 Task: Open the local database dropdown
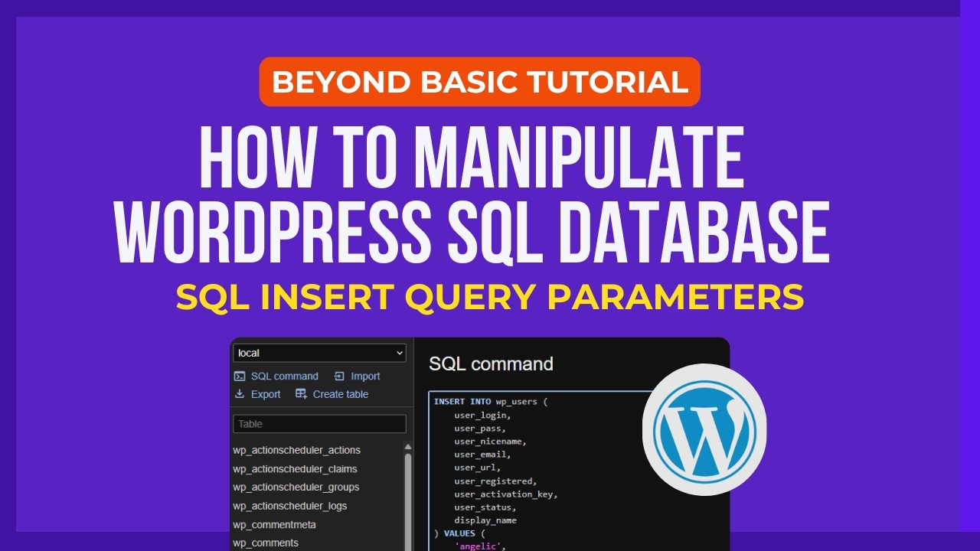(319, 353)
